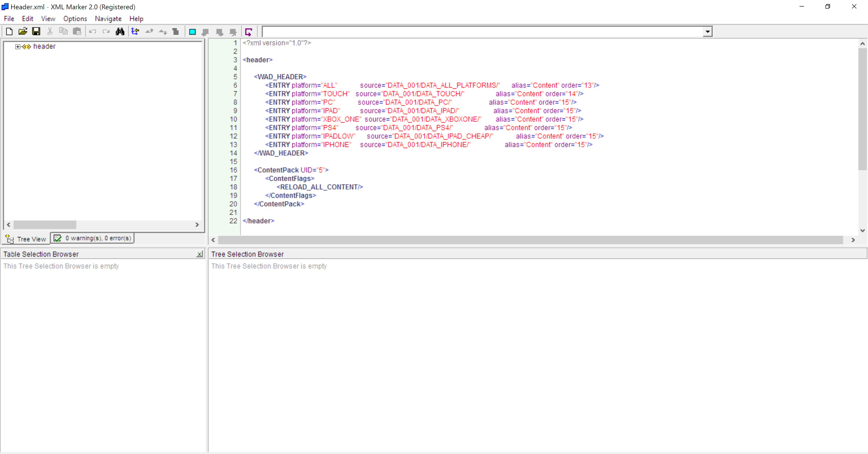868x454 pixels.
Task: Click the xml version declaration line
Action: tap(277, 43)
